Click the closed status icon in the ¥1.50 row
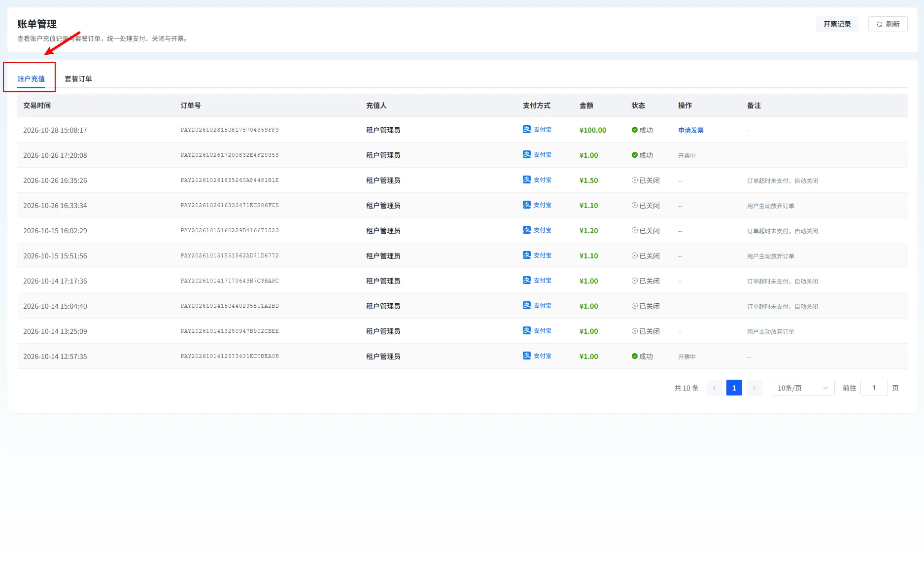This screenshot has height=573, width=924. pyautogui.click(x=635, y=180)
